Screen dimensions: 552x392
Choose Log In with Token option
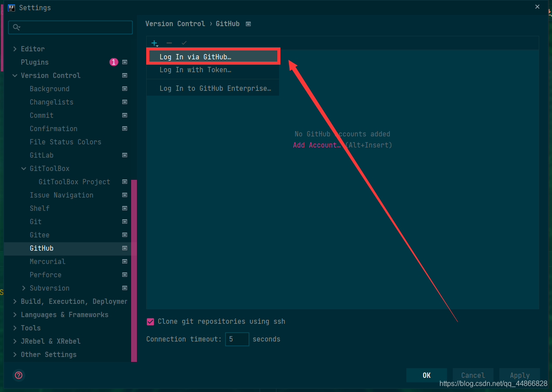tap(213, 70)
